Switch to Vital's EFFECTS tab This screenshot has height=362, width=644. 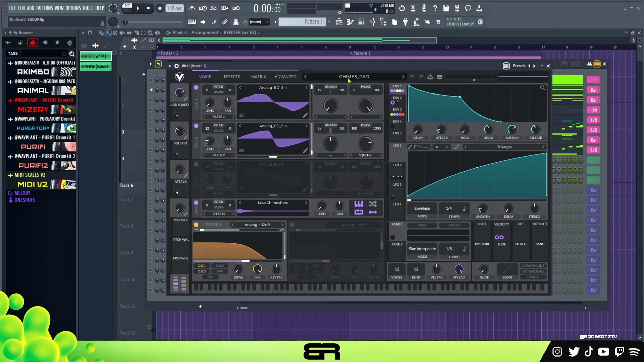[232, 77]
